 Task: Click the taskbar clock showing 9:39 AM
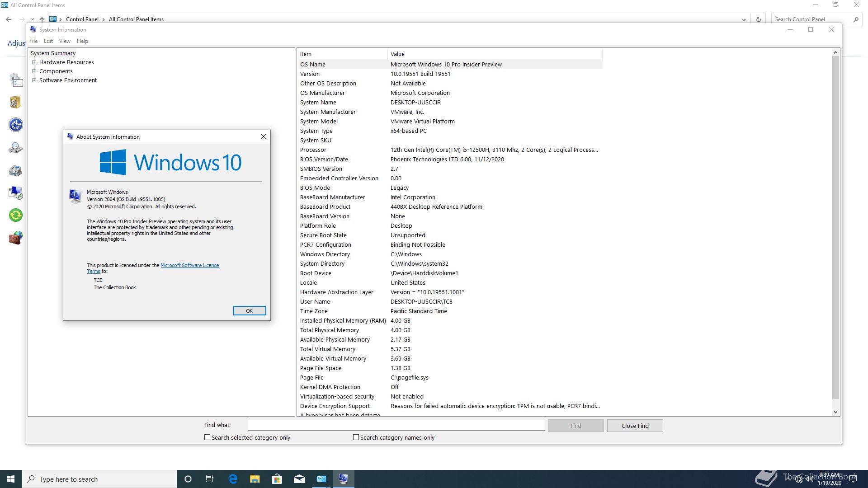tap(830, 479)
